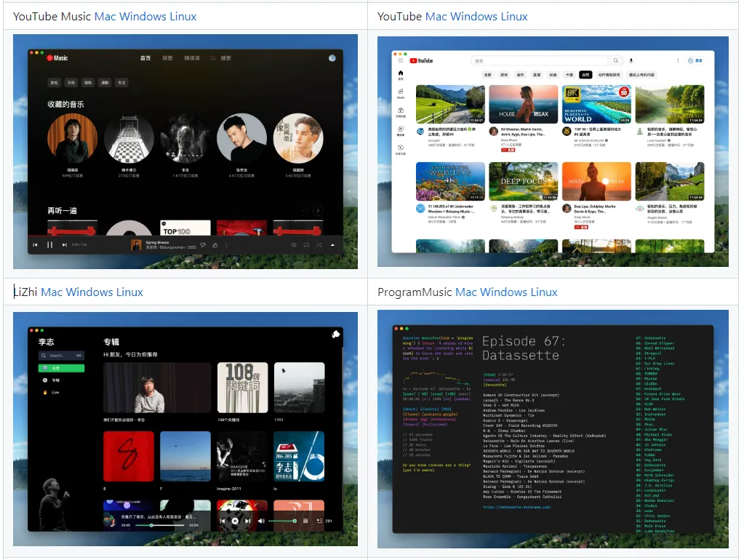The width and height of the screenshot is (744, 560).
Task: Click thumbs up in YouTube Music player bar
Action: point(215,245)
